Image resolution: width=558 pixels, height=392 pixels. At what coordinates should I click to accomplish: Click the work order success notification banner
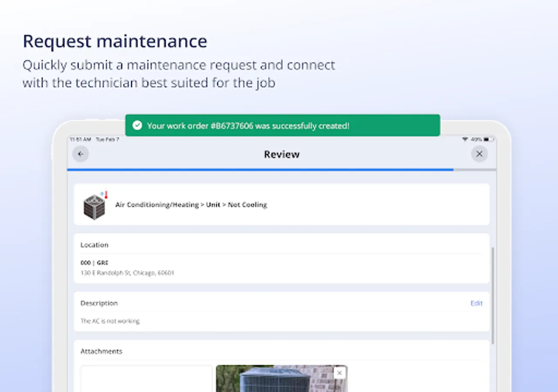(x=282, y=125)
